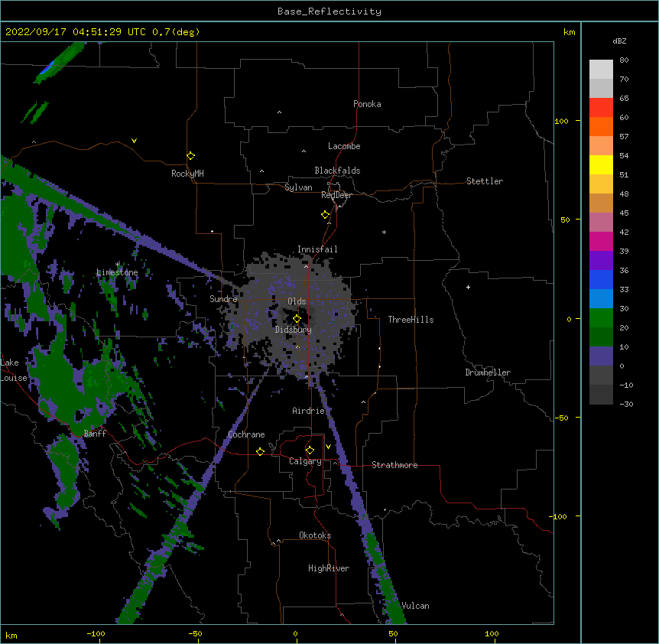The width and height of the screenshot is (659, 644).
Task: Click the ThreeHills label
Action: 411,320
